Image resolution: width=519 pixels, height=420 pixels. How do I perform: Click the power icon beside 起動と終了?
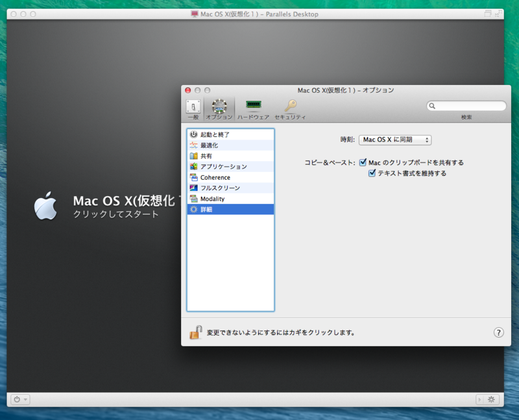(x=193, y=134)
